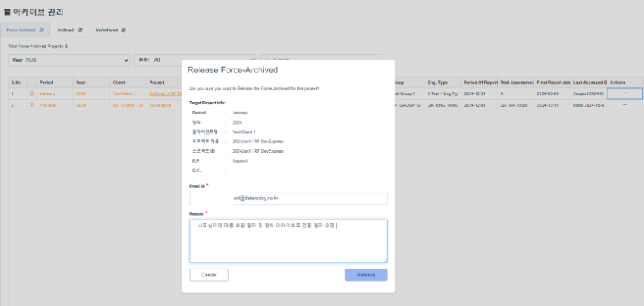Sort by the Year column header
Screen dimensions: 644x306
coord(92,83)
